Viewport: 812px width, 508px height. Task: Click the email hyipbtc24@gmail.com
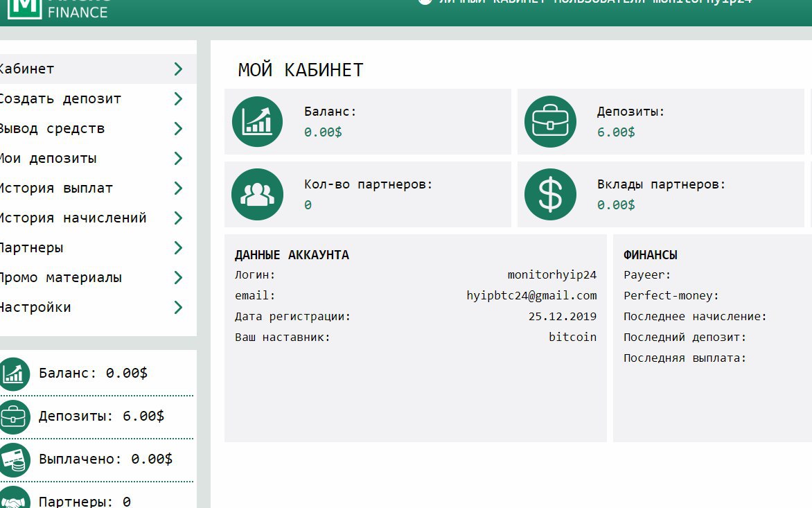point(532,296)
